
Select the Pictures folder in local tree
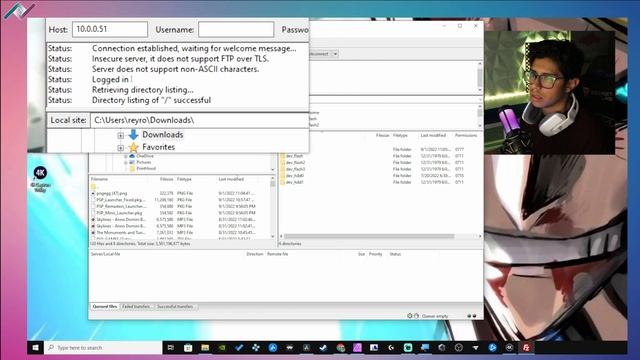coord(144,162)
